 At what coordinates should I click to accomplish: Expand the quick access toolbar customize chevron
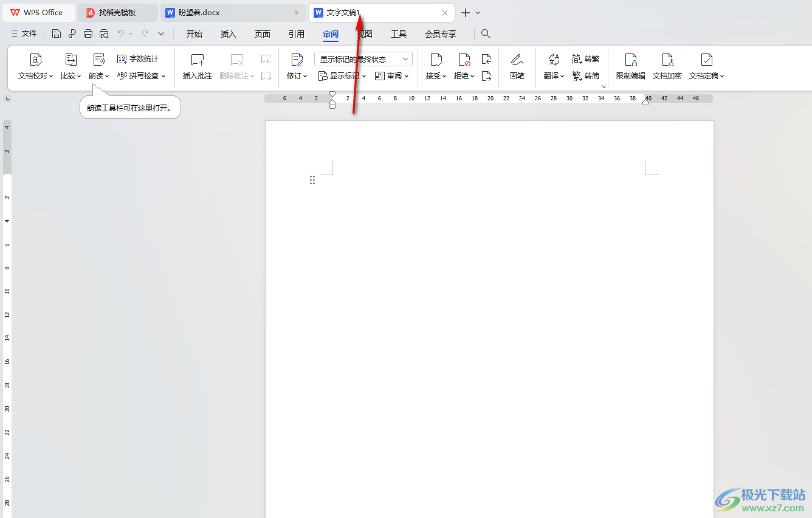pos(161,34)
